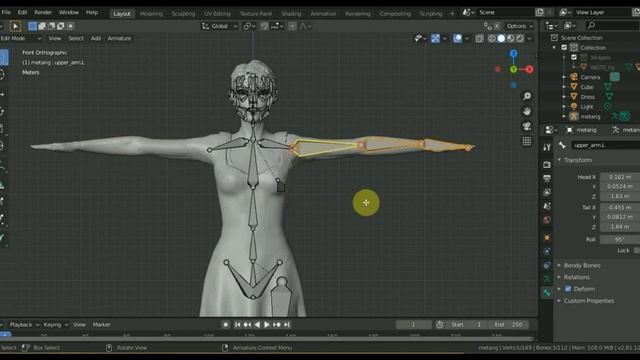Click the pan hand viewport icon
This screenshot has width=640, height=360.
[x=527, y=111]
